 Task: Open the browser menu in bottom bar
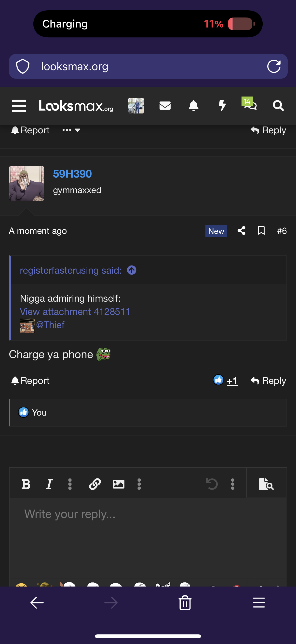[x=259, y=602]
